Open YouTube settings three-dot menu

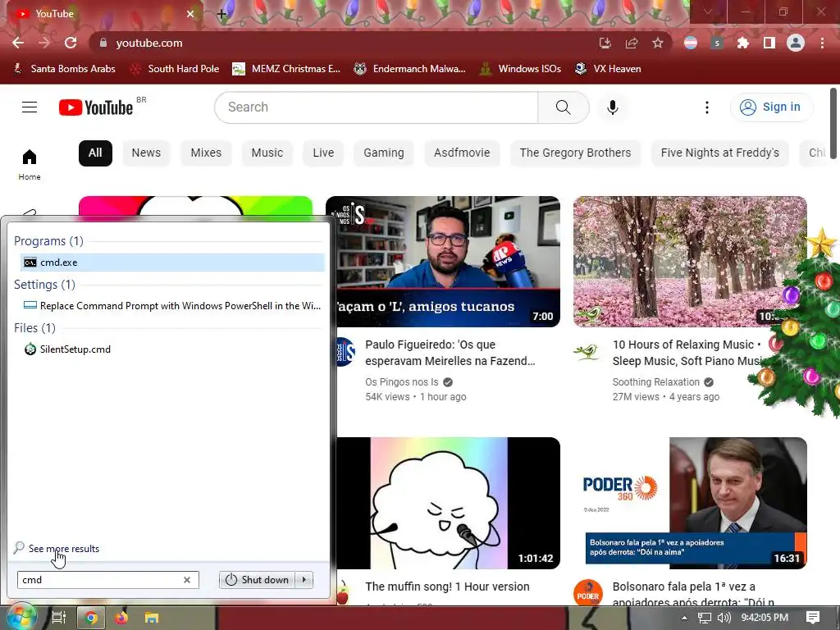pos(706,107)
